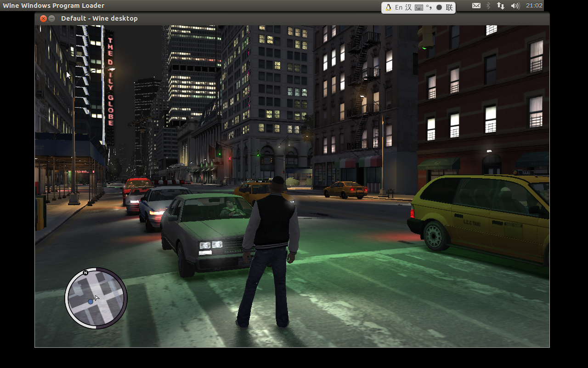
Task: Open the volume sound indicator
Action: point(515,6)
